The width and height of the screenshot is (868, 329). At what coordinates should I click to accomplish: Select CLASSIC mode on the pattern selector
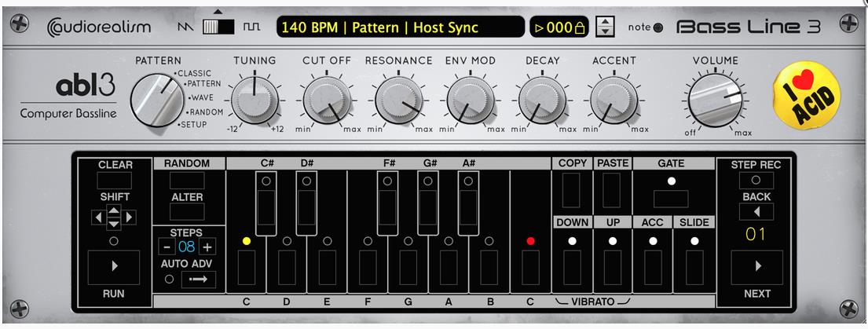[x=194, y=74]
